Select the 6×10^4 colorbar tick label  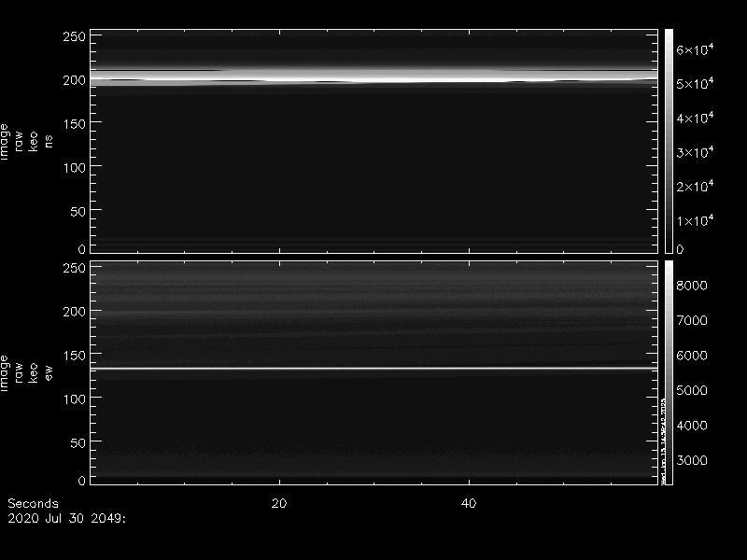(x=696, y=50)
